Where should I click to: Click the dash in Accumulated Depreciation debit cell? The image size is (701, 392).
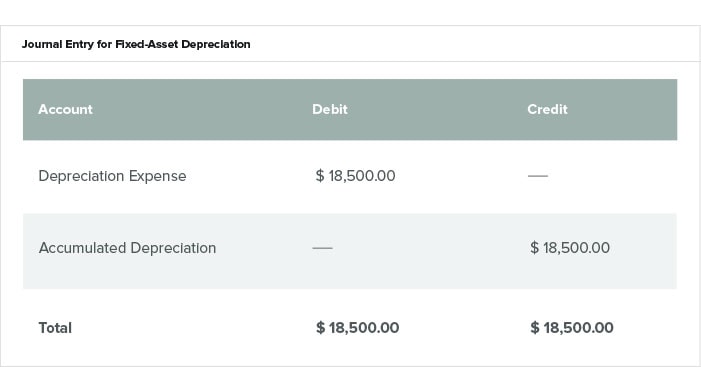click(x=322, y=248)
